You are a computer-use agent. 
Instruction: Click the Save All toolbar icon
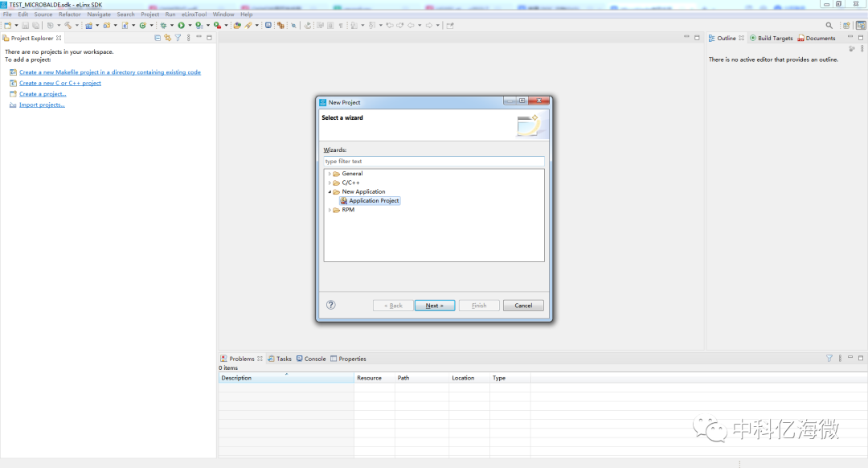(35, 26)
